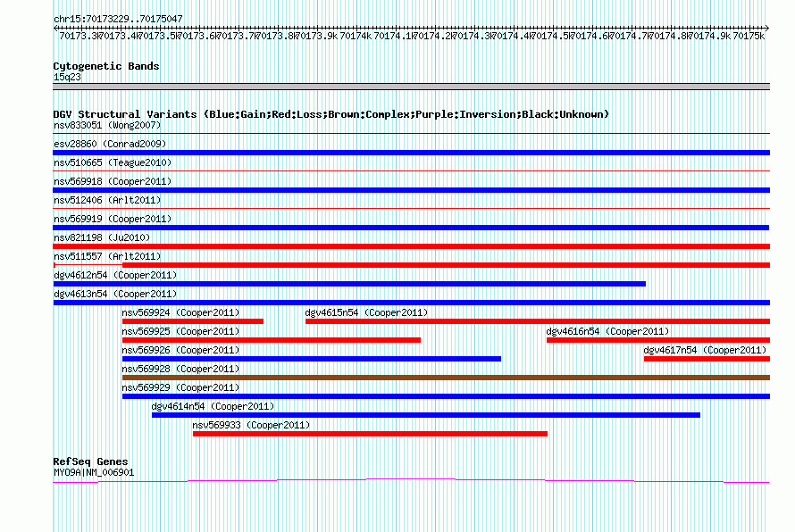Select the DGV Structural Variants track title
This screenshot has width=795, height=532.
(331, 114)
